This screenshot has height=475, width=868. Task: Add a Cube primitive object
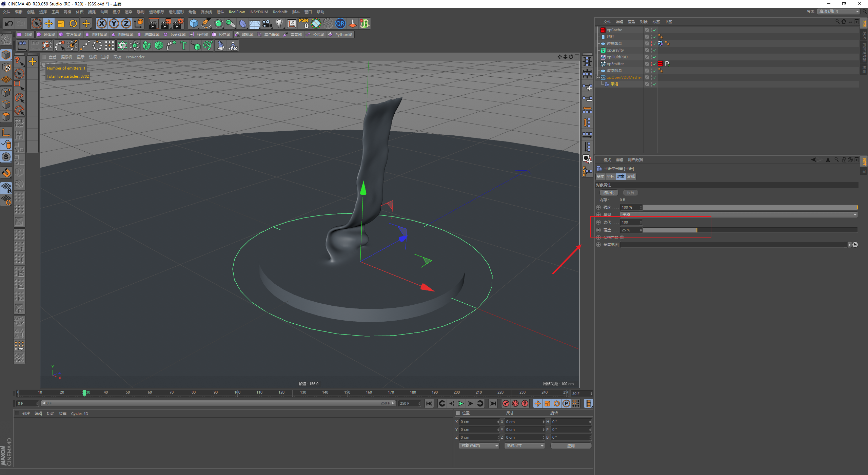(x=194, y=23)
